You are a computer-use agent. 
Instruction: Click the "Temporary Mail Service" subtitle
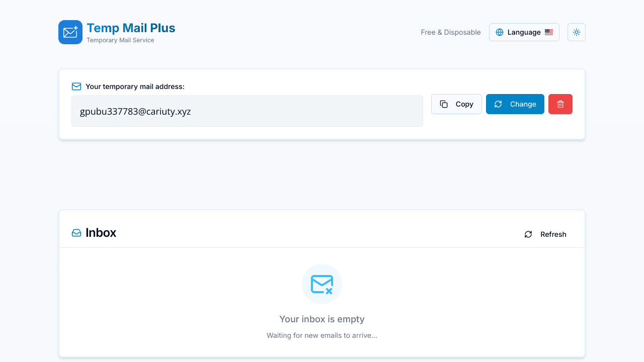tap(120, 40)
